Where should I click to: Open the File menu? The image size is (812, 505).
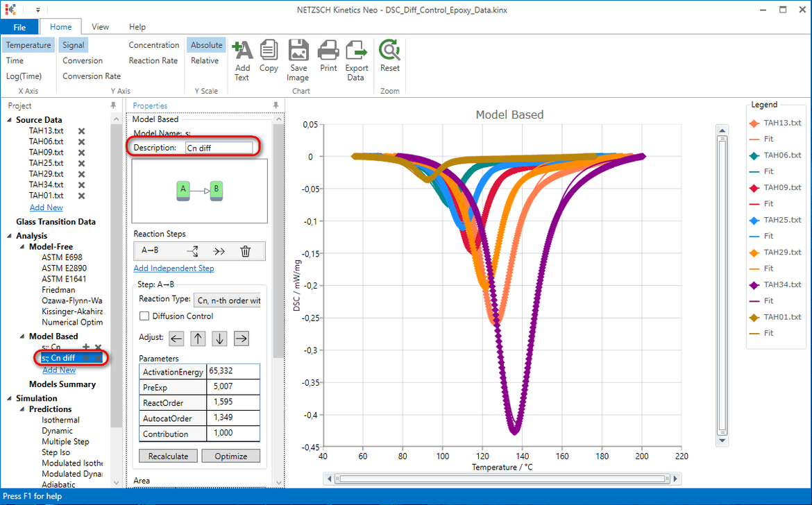[20, 26]
